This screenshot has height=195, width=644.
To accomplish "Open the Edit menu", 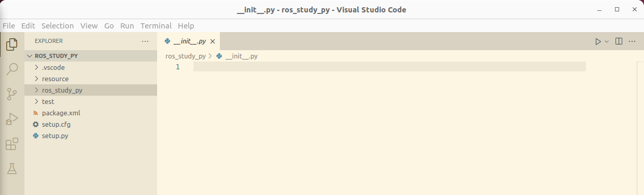I will click(x=28, y=25).
